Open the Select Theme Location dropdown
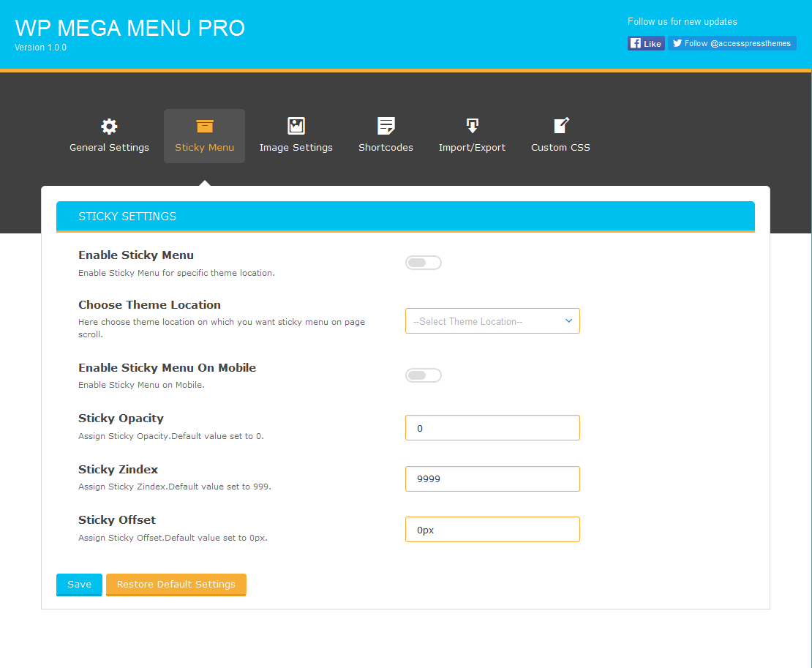 492,321
